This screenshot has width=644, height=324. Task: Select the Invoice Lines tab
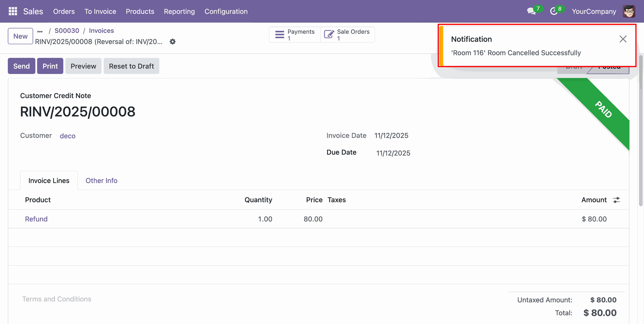[x=49, y=181]
